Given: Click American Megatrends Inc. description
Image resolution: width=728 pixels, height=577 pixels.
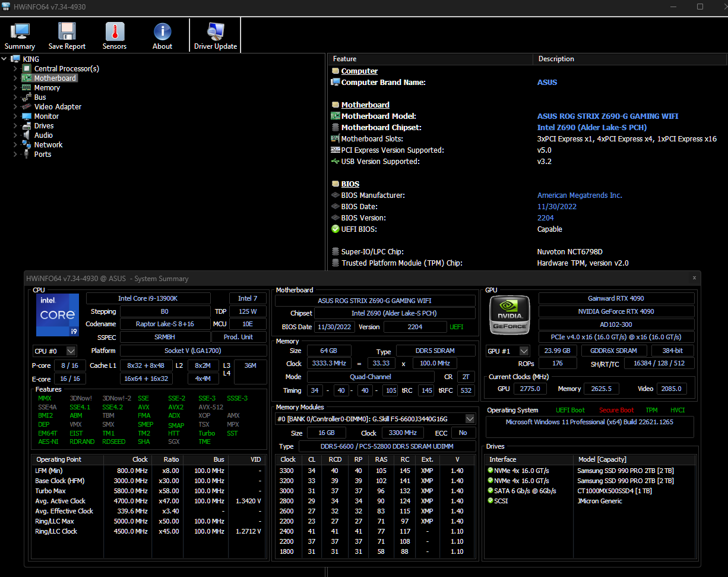Looking at the screenshot, I should point(580,195).
